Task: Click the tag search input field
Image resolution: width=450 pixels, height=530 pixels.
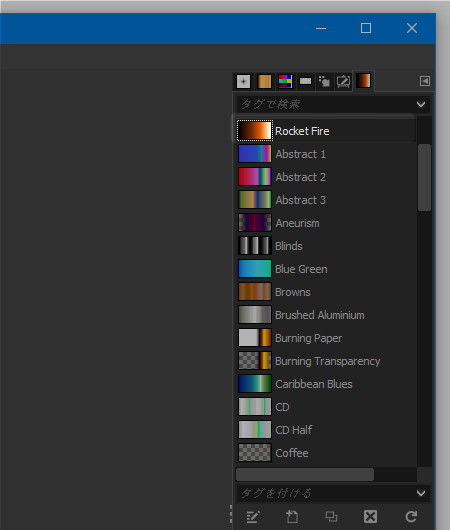Action: 326,104
